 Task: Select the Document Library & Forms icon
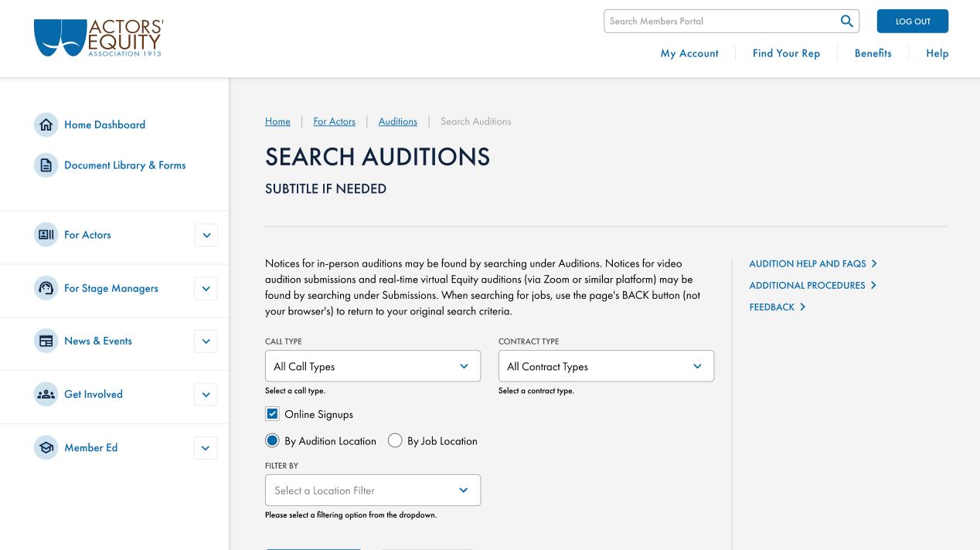(x=46, y=165)
